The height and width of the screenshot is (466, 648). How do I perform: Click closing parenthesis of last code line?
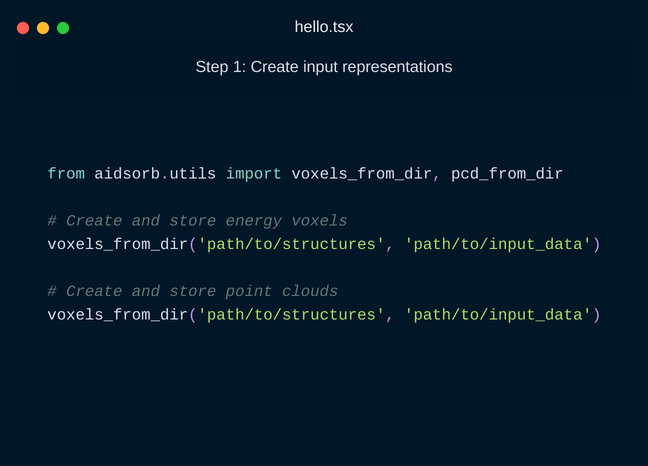pyautogui.click(x=596, y=315)
